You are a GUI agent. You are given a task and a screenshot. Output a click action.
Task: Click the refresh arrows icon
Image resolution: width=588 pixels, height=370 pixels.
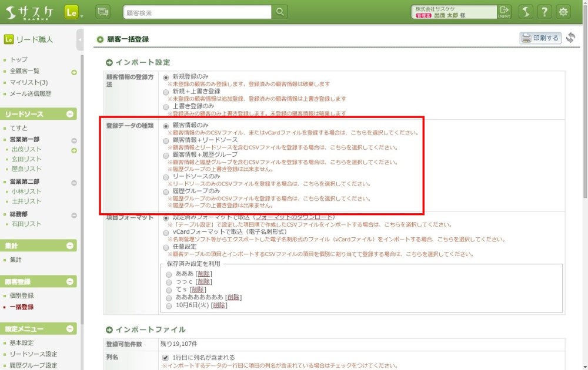[571, 38]
